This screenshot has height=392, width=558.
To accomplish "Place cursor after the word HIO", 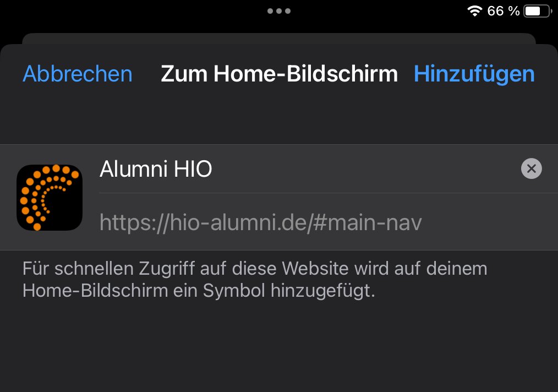I will click(213, 169).
